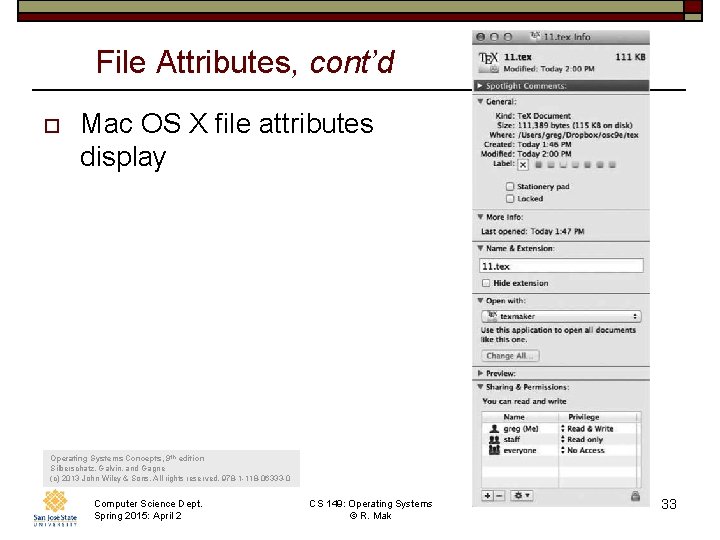Collapse the Name & Extension section
Image resolution: width=720 pixels, height=540 pixels.
(480, 248)
